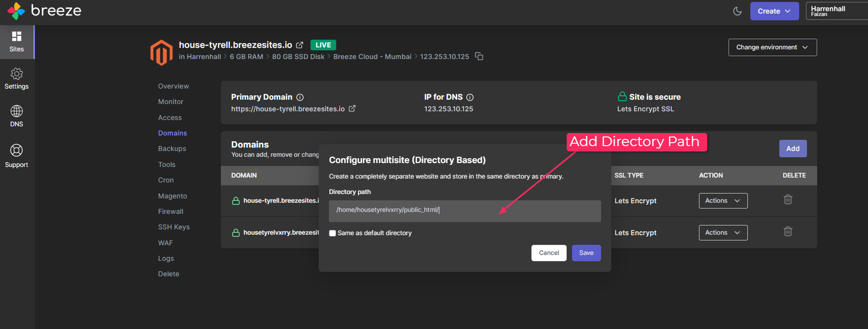The width and height of the screenshot is (868, 329).
Task: Click the LIVE status badge
Action: point(323,45)
